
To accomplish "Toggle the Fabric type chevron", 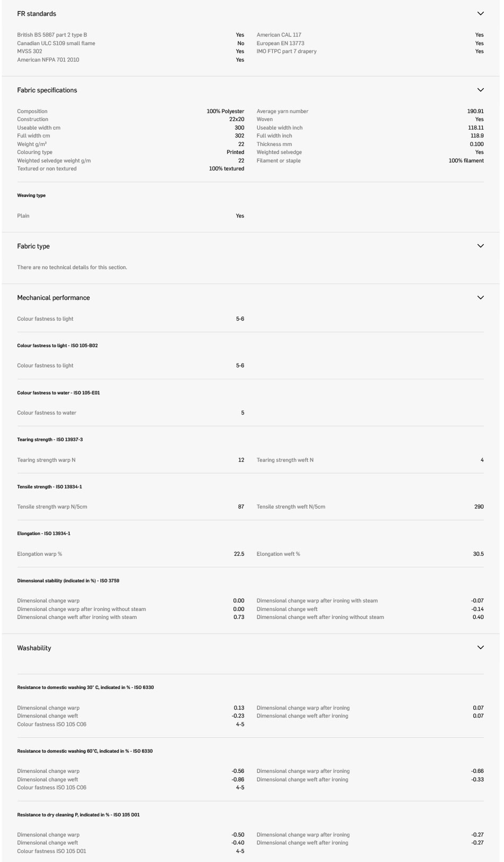I will point(480,246).
